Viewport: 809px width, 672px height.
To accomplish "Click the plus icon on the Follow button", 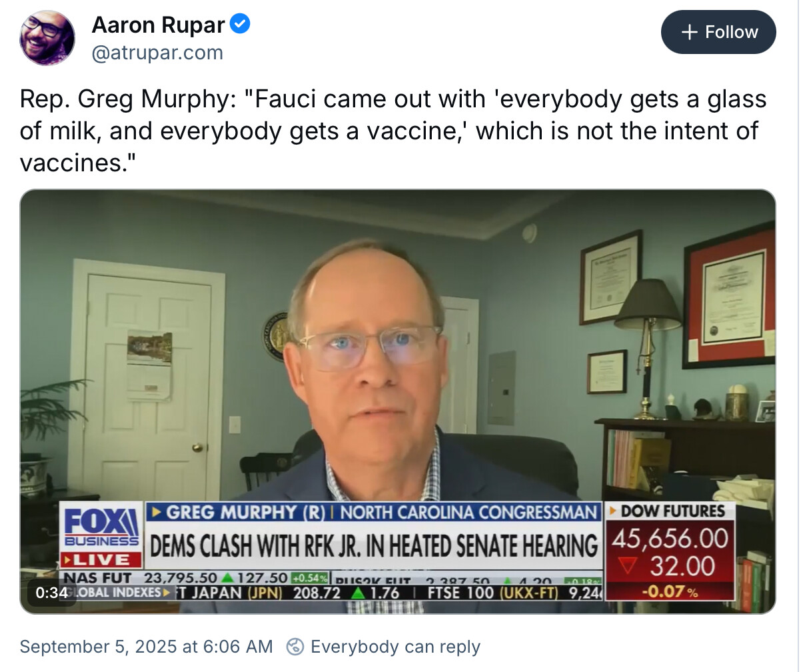I will pyautogui.click(x=690, y=32).
